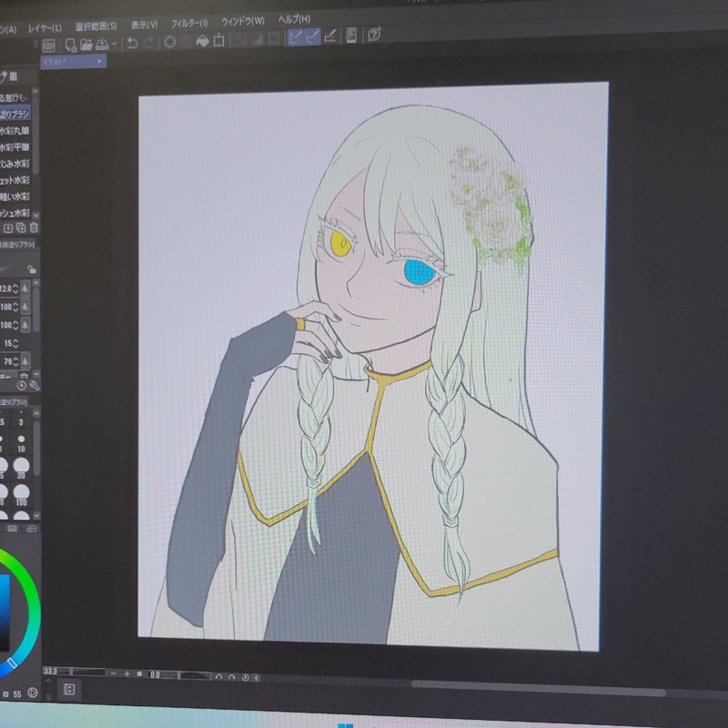Click dynamics button beside first 100 value
Viewport: 728px width, 728px height.
[x=25, y=307]
